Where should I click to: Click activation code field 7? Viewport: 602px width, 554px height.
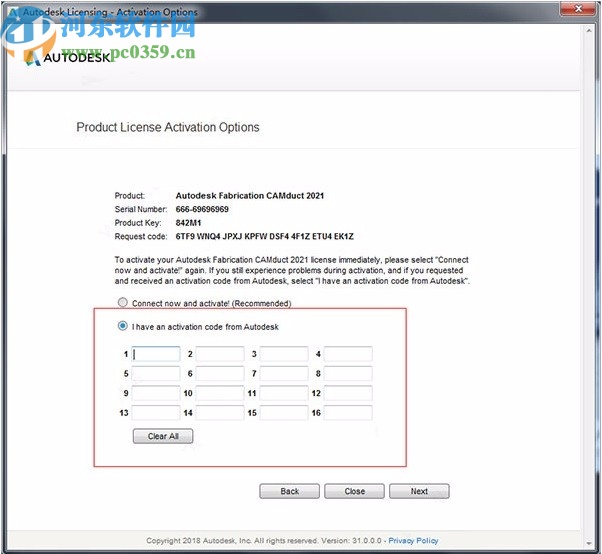[284, 374]
